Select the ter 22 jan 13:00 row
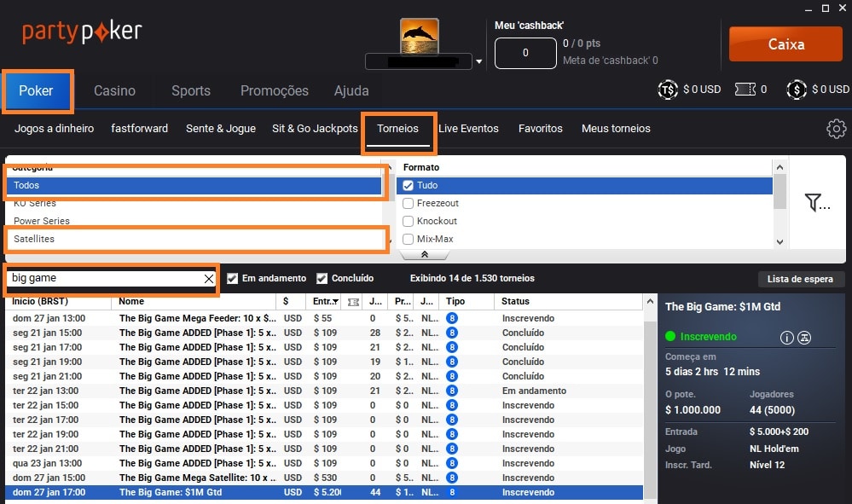This screenshot has width=852, height=504. pos(324,391)
